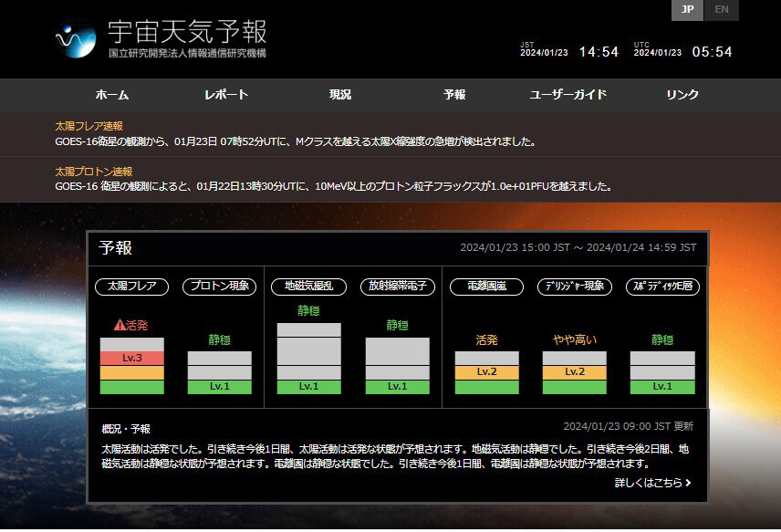Screen dimensions: 781x532
Task: Click the プロトン現象 forecast button
Action: (x=220, y=287)
